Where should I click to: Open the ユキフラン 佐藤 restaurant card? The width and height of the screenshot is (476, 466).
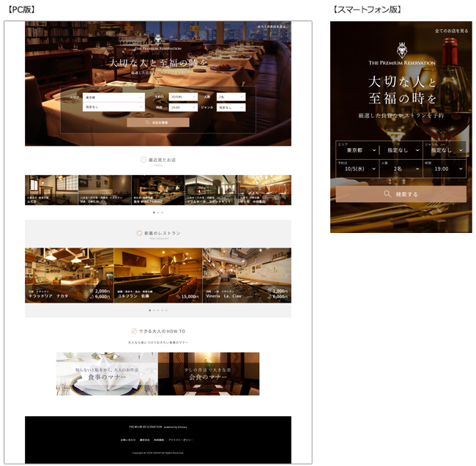click(x=158, y=275)
